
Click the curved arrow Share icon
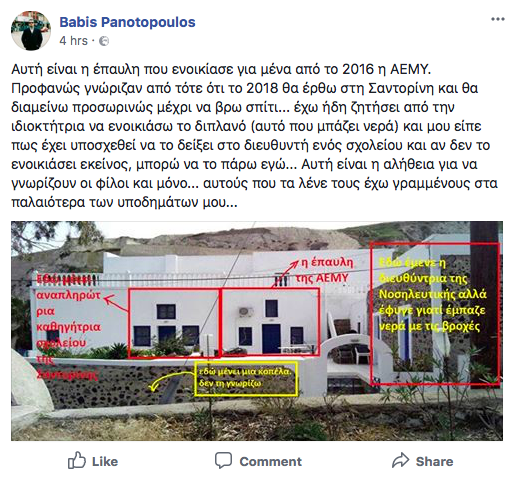[x=400, y=460]
